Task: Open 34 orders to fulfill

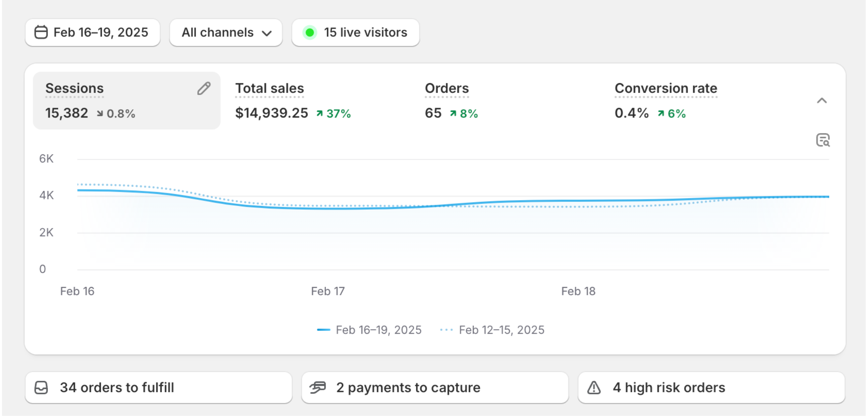Action: [x=117, y=387]
